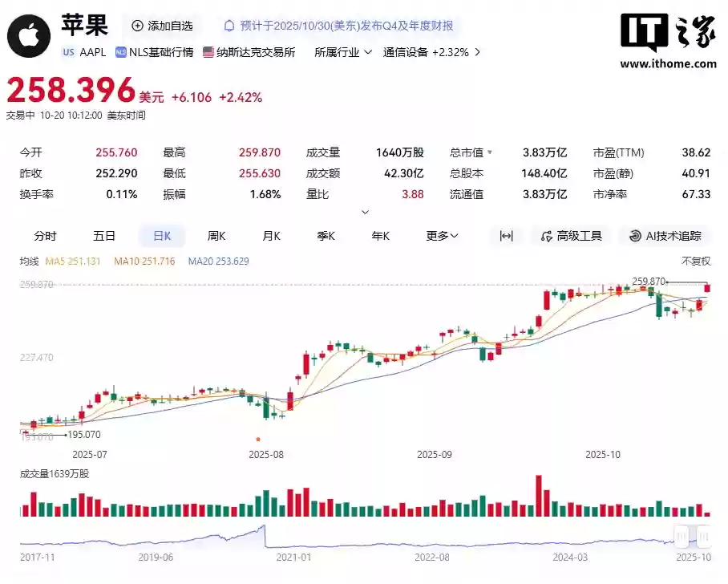Click the 添加自选 watchlist button

163,26
